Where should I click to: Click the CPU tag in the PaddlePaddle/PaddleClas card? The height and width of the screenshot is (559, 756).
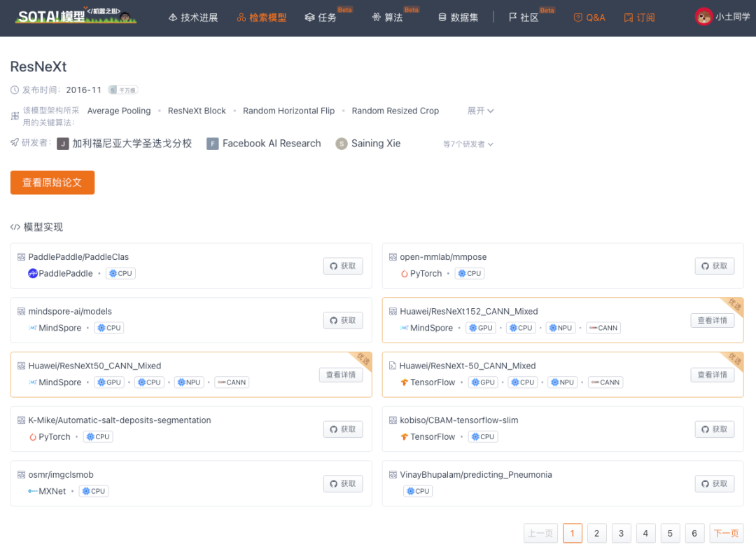[x=120, y=273]
